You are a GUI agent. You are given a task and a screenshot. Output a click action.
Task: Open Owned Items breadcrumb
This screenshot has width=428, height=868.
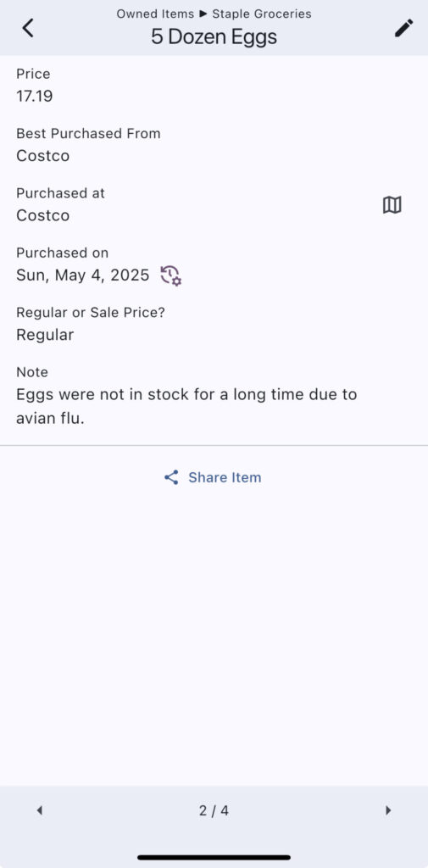(155, 14)
